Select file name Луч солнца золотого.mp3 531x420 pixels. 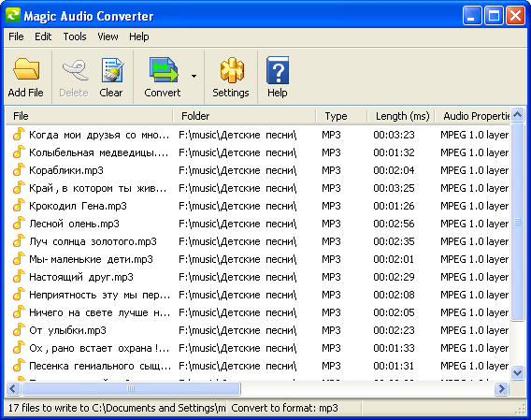[x=93, y=241]
